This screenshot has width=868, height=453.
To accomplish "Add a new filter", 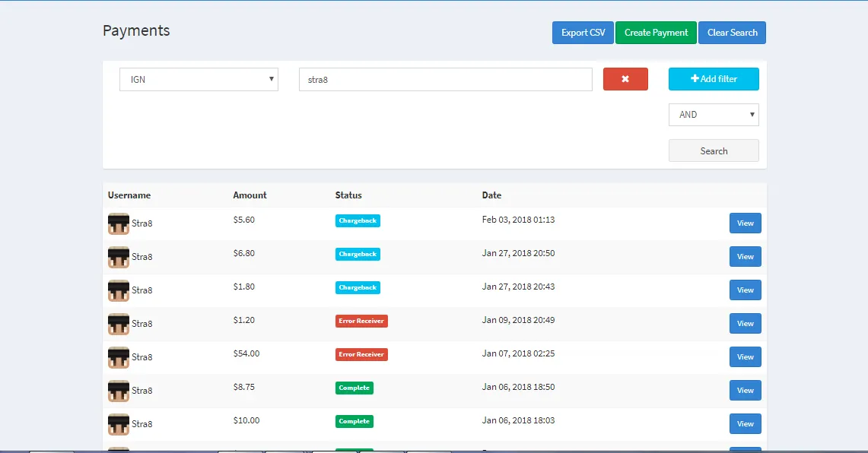I will pyautogui.click(x=714, y=79).
